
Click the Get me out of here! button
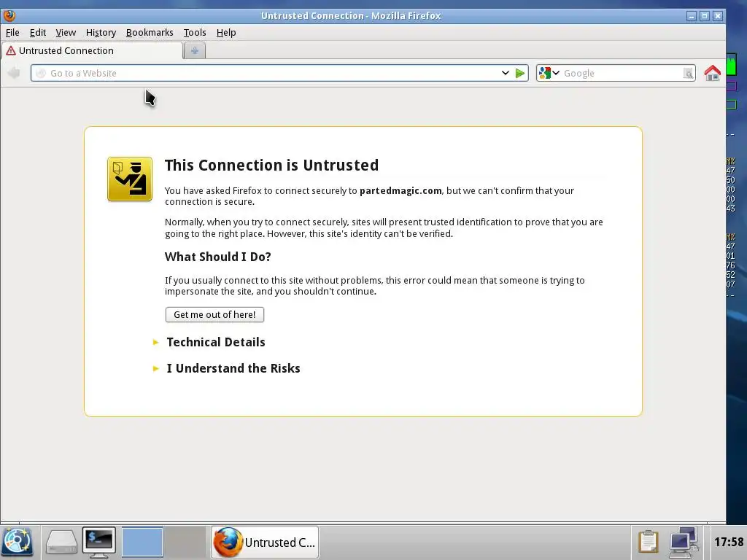[214, 314]
